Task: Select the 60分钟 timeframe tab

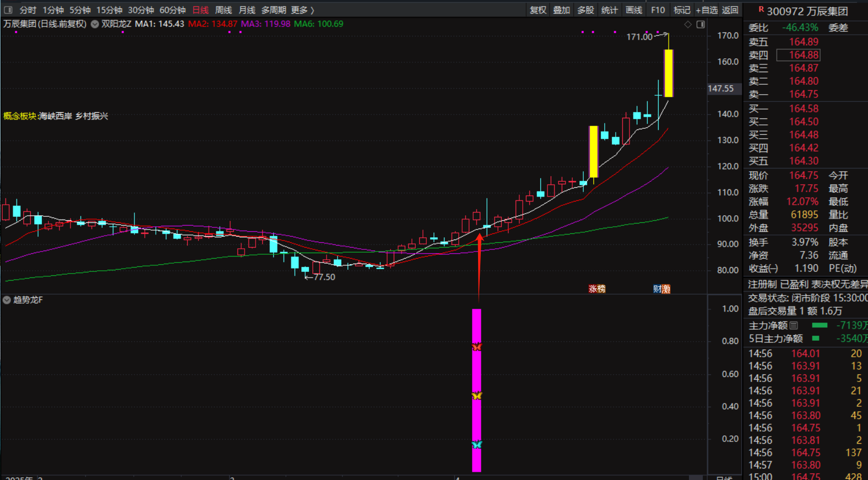Action: pos(172,10)
